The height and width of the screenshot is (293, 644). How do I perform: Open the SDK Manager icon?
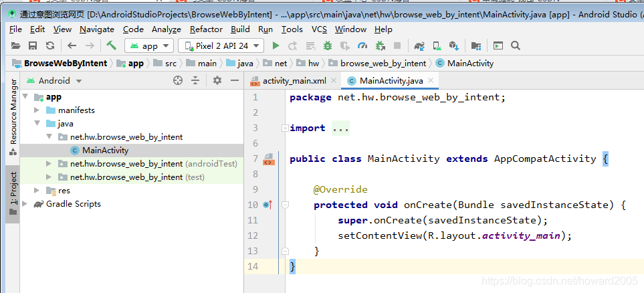[454, 45]
